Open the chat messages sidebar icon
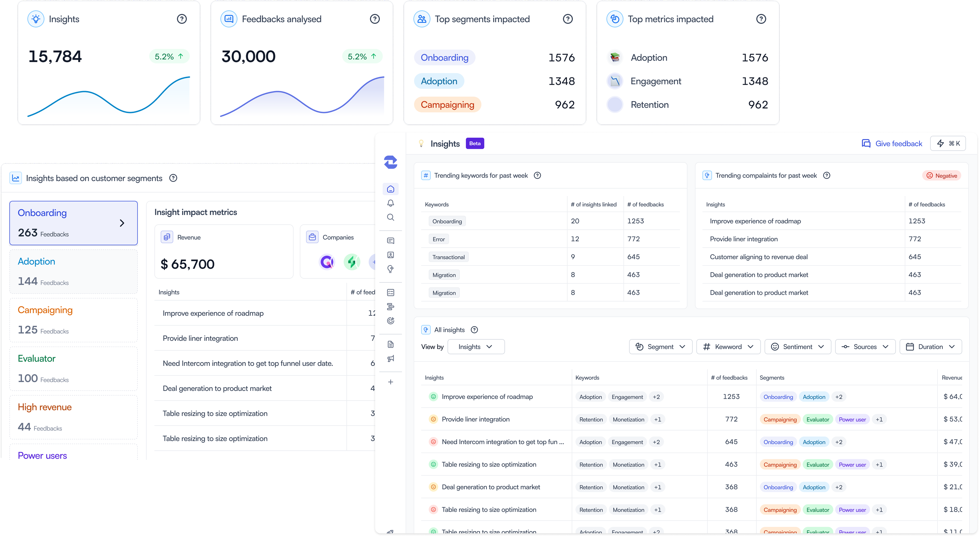This screenshot has width=980, height=537. 390,241
